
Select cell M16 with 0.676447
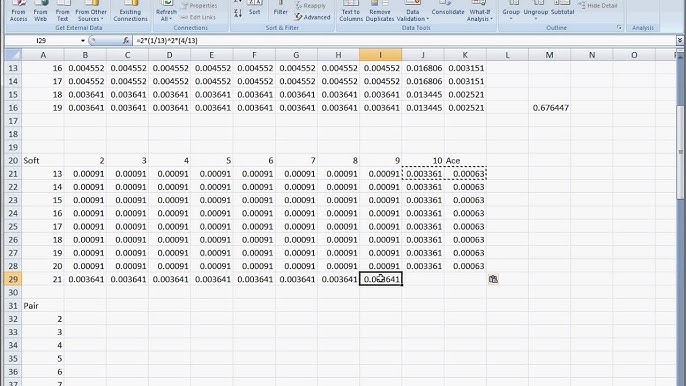coord(550,108)
